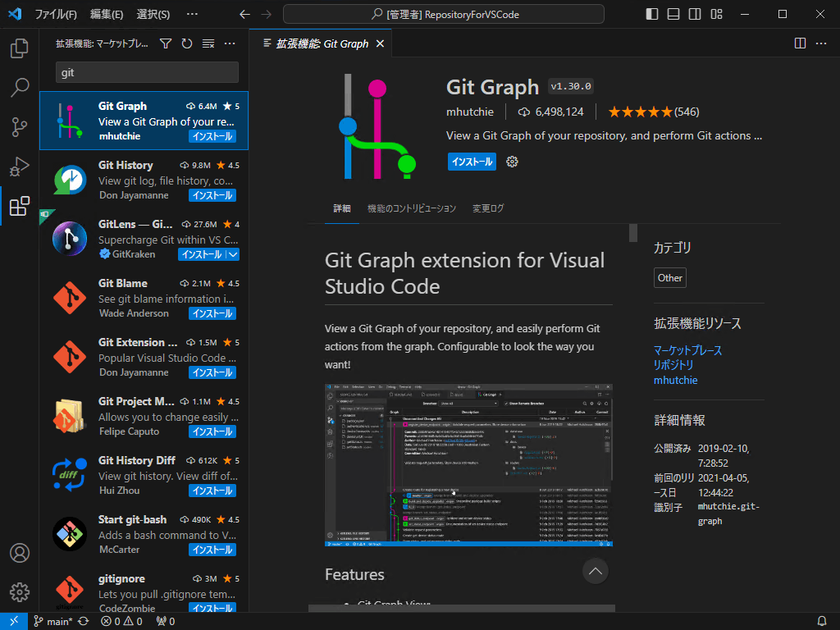The image size is (840, 630).
Task: Install the Git History Diff extension
Action: tap(212, 491)
